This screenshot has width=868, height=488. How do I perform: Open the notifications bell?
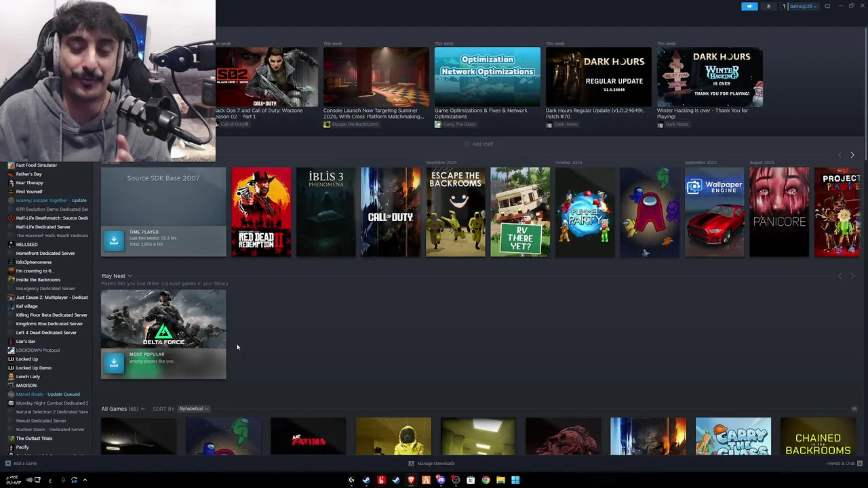point(768,6)
